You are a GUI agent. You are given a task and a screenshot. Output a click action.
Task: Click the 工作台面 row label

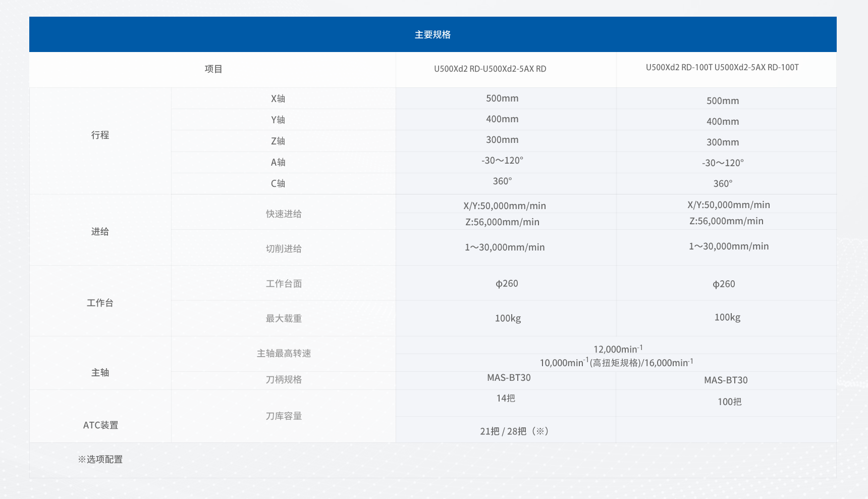(x=284, y=284)
